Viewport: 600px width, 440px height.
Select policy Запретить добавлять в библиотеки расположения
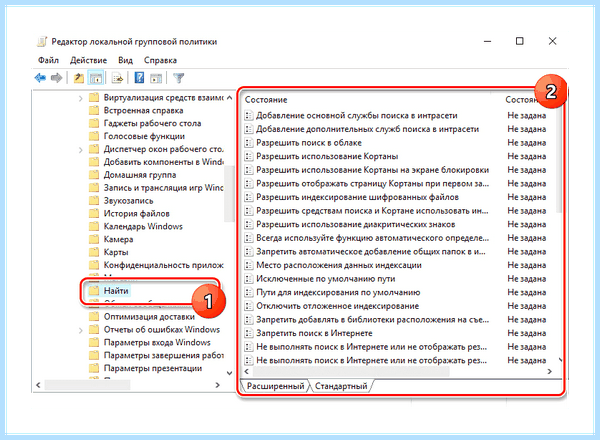click(x=372, y=319)
